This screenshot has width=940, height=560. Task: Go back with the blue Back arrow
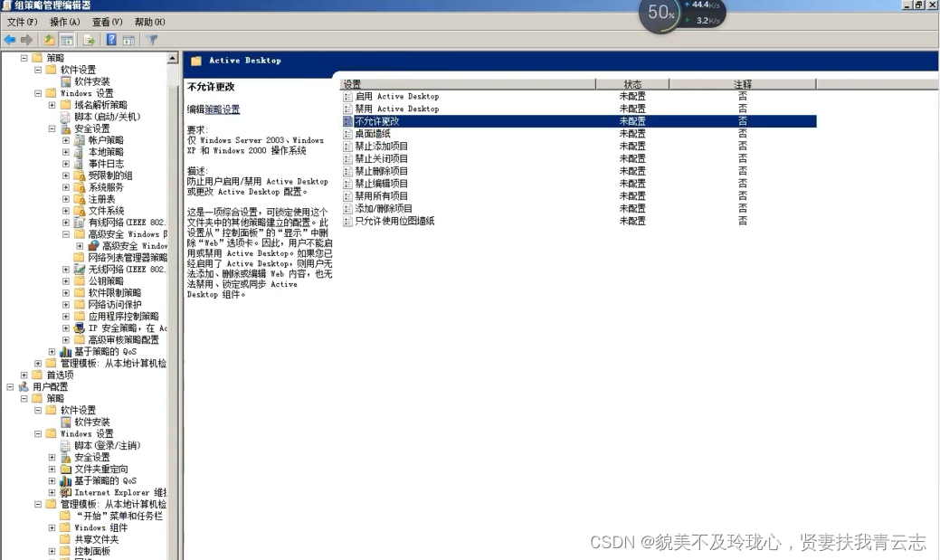coord(10,40)
